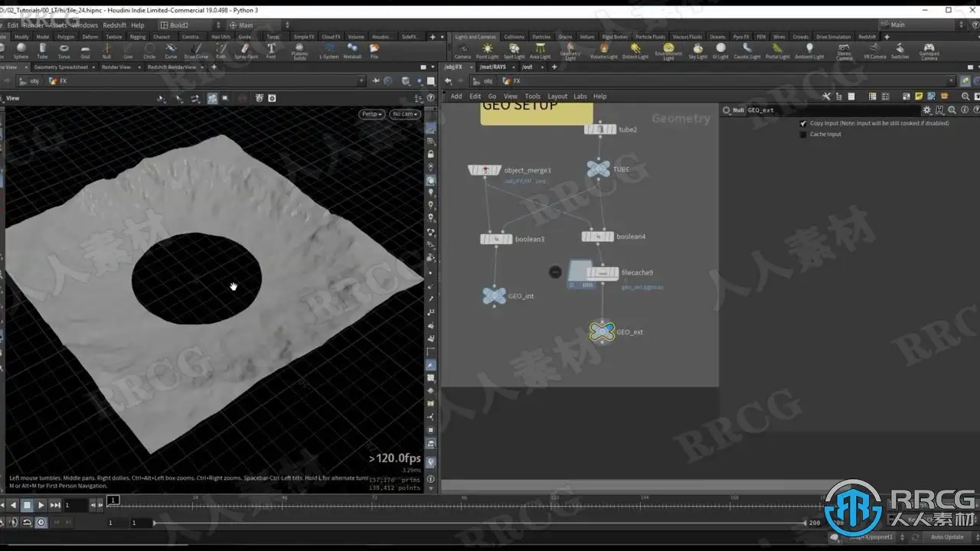Select the Sphere shelf tool

coord(21,51)
